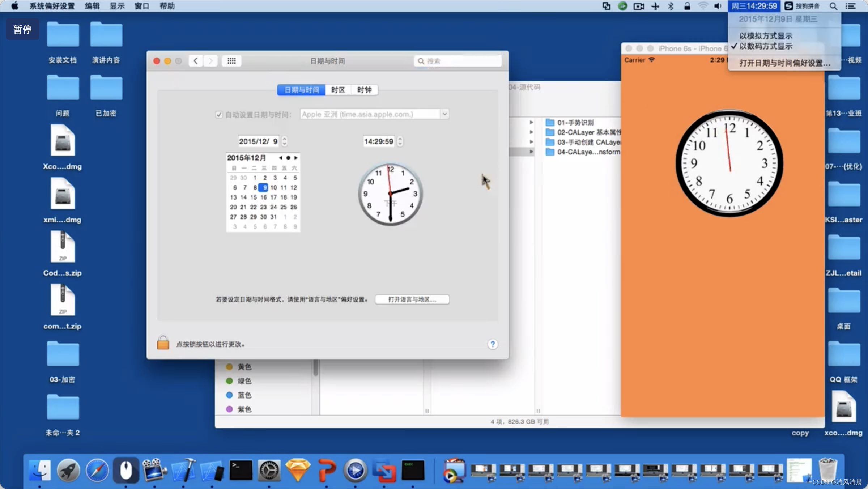This screenshot has height=489, width=868.
Task: Click the Wi-Fi menu bar icon
Action: click(x=703, y=6)
